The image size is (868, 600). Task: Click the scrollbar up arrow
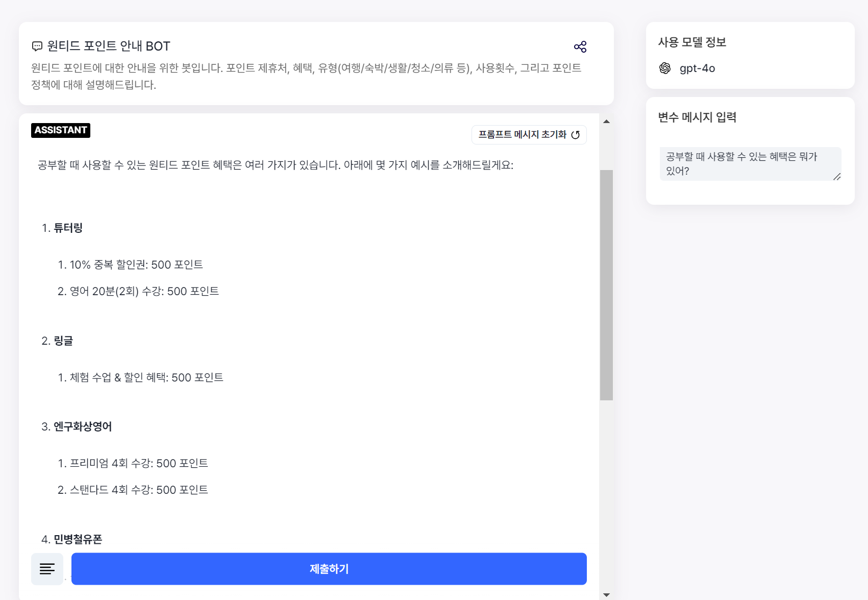pos(606,122)
